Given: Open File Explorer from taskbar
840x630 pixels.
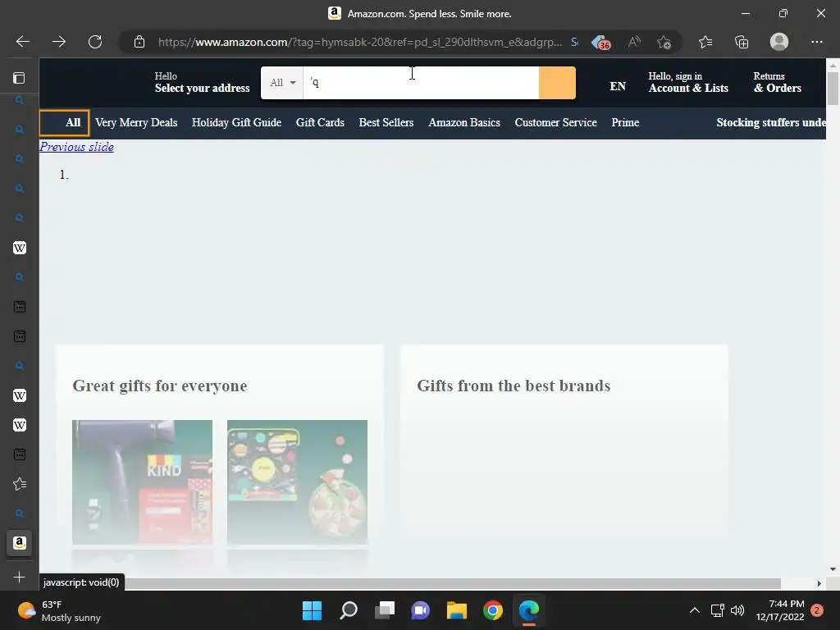Looking at the screenshot, I should (x=457, y=610).
